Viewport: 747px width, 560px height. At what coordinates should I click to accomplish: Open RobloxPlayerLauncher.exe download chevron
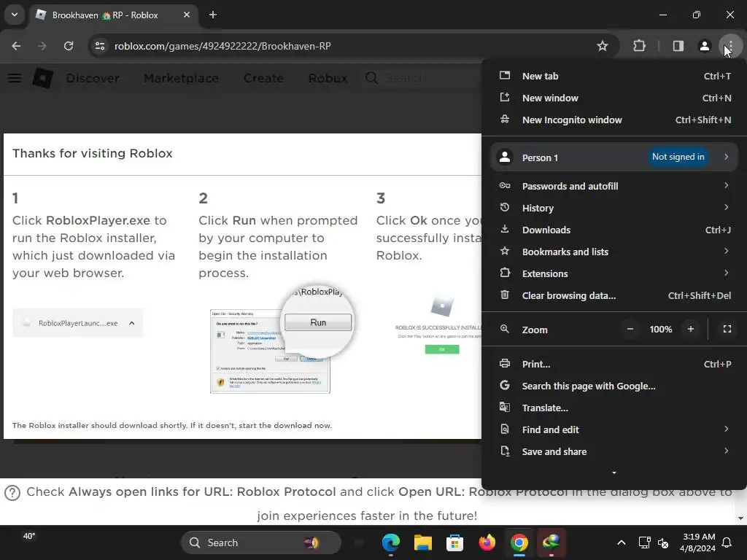pos(132,323)
